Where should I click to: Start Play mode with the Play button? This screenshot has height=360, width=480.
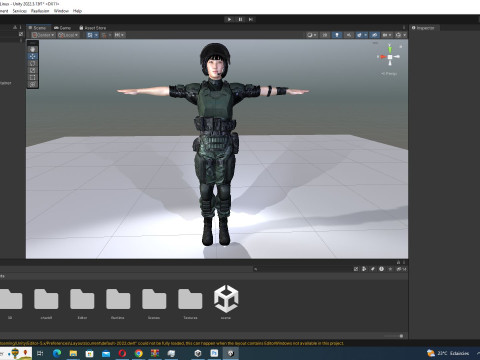[229, 19]
